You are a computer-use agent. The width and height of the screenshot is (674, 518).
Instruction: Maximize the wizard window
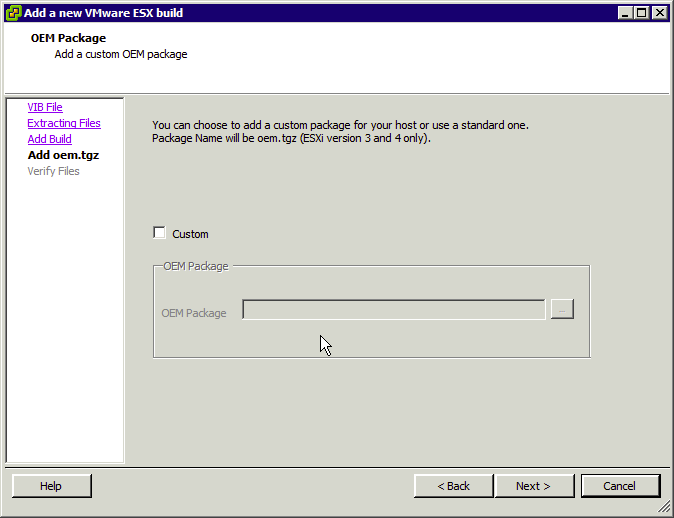pyautogui.click(x=641, y=13)
